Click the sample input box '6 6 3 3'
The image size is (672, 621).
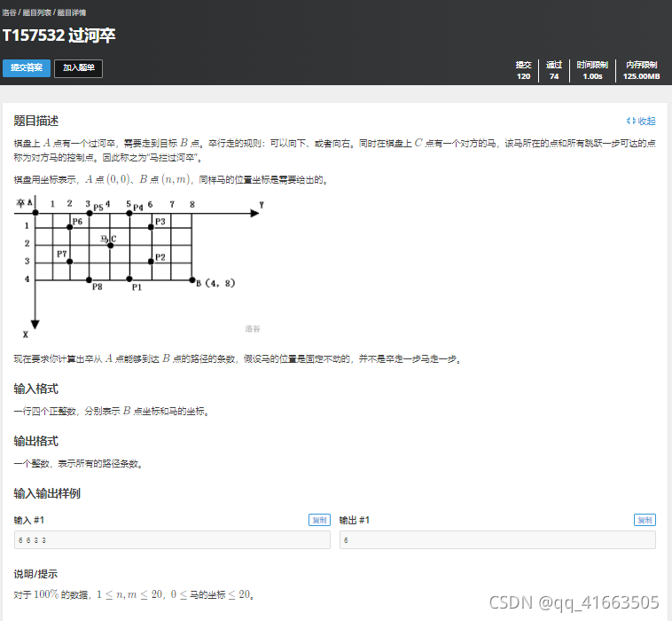pos(172,540)
